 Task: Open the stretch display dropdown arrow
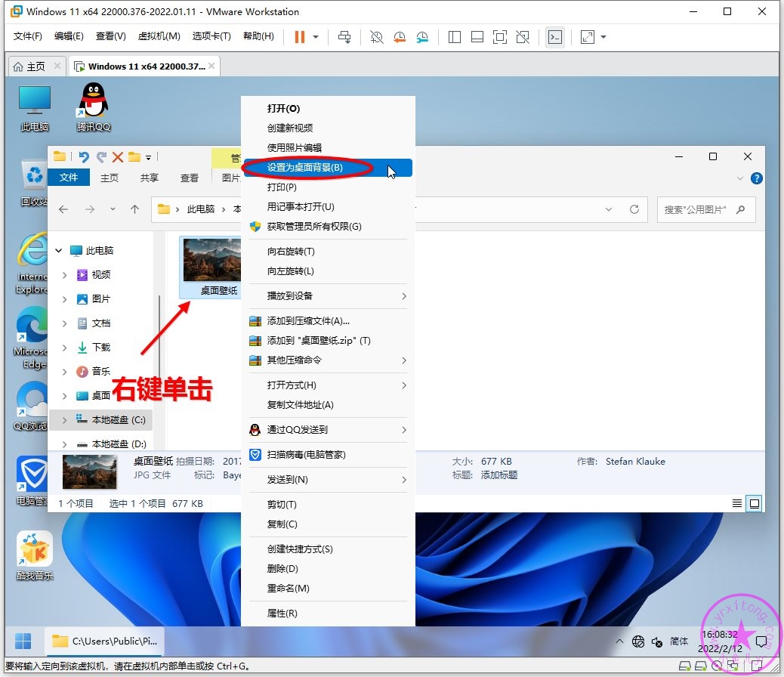603,37
